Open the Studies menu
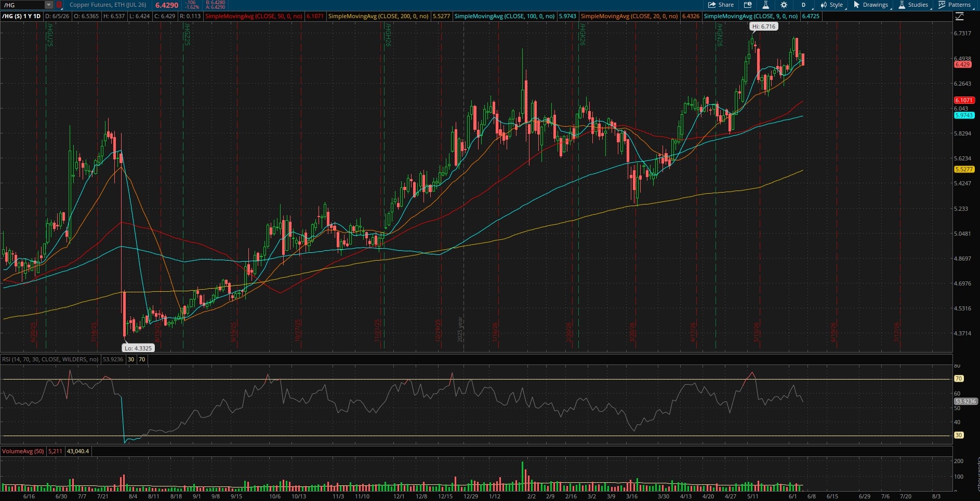Viewport: 980px width, 501px height. 913,5
